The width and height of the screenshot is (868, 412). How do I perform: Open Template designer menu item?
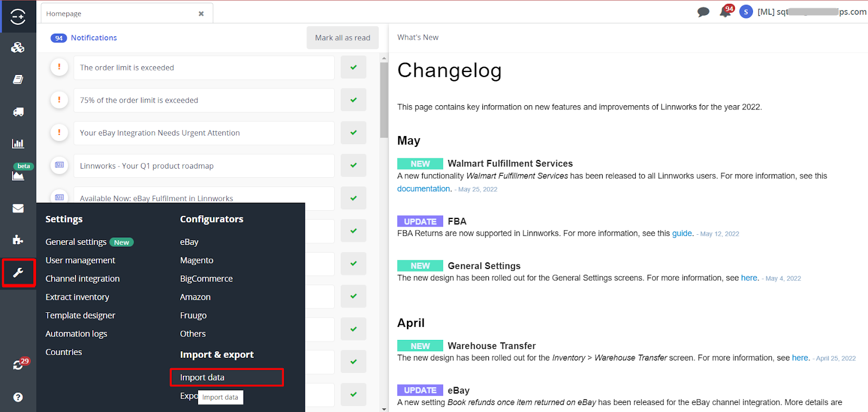[x=80, y=316]
